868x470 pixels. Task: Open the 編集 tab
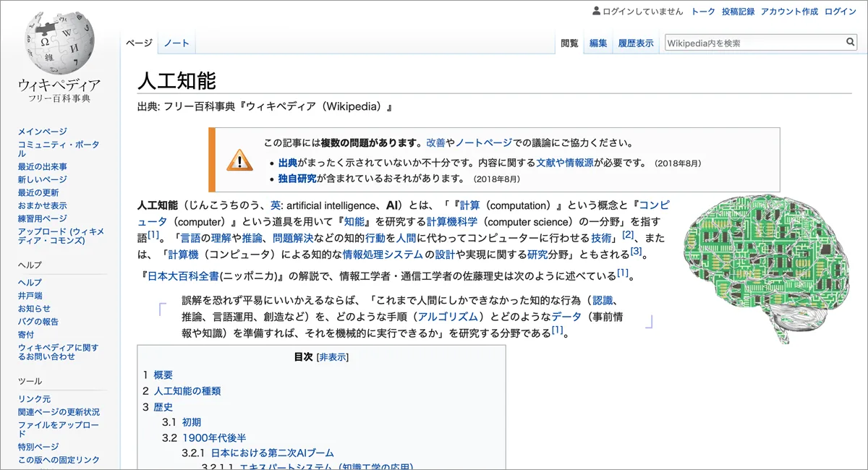pyautogui.click(x=598, y=43)
